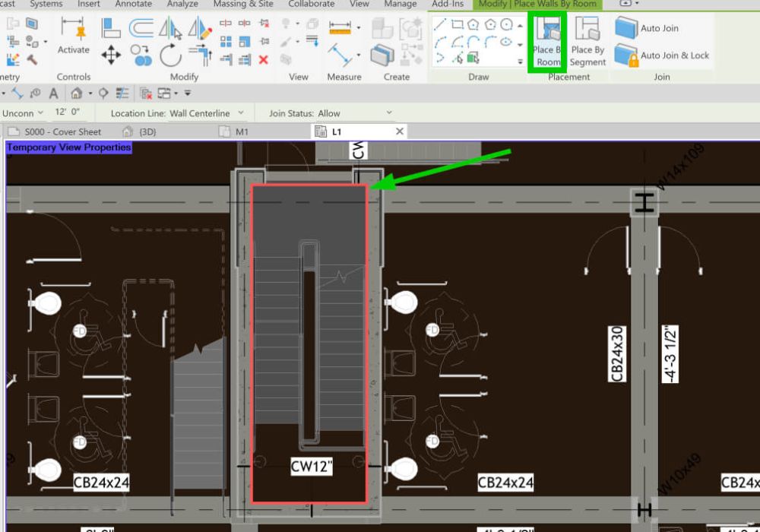The width and height of the screenshot is (760, 532).
Task: Click the Temporary View Properties label
Action: (69, 147)
